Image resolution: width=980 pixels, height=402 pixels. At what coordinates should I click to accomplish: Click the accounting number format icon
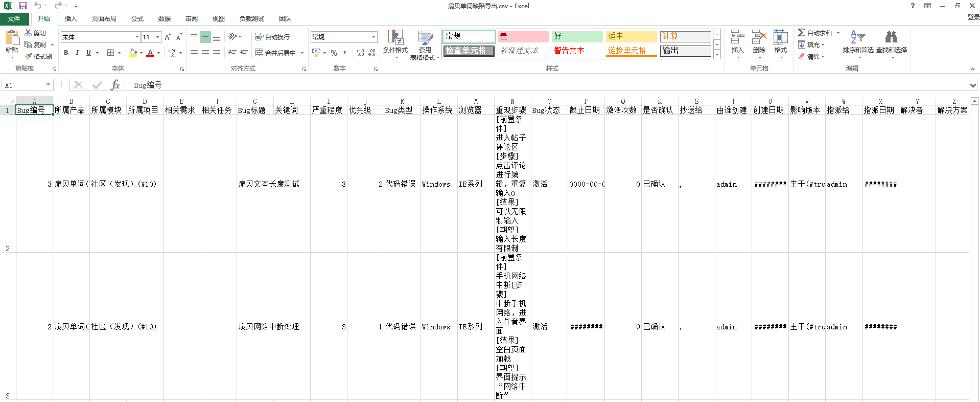[316, 53]
